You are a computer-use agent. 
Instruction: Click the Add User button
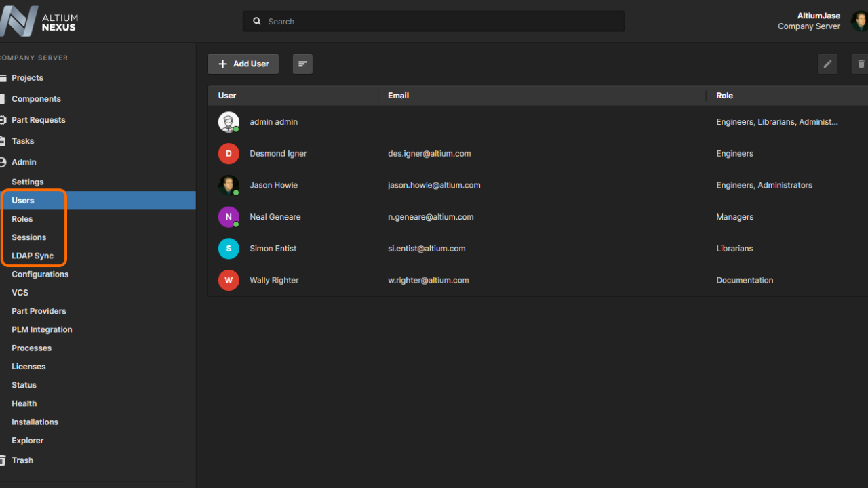tap(243, 64)
